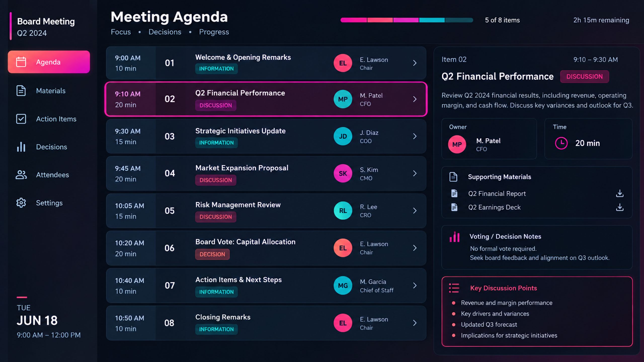Click the Settings gear icon

pyautogui.click(x=21, y=203)
